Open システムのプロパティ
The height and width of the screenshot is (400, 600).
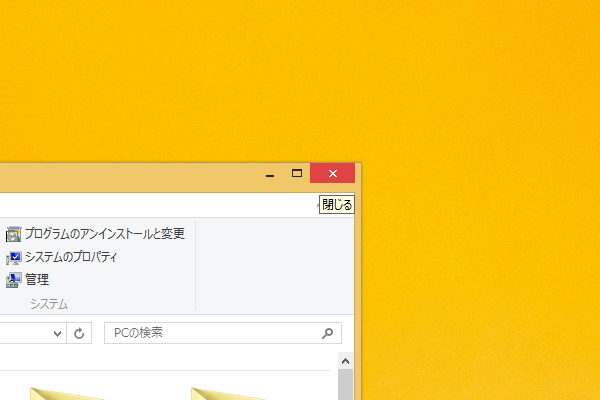click(x=61, y=257)
